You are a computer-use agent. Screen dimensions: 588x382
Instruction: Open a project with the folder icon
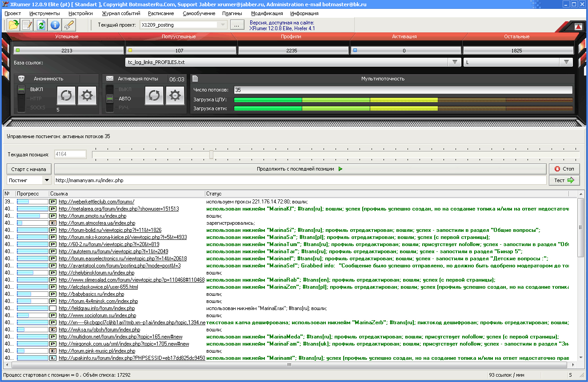click(13, 25)
